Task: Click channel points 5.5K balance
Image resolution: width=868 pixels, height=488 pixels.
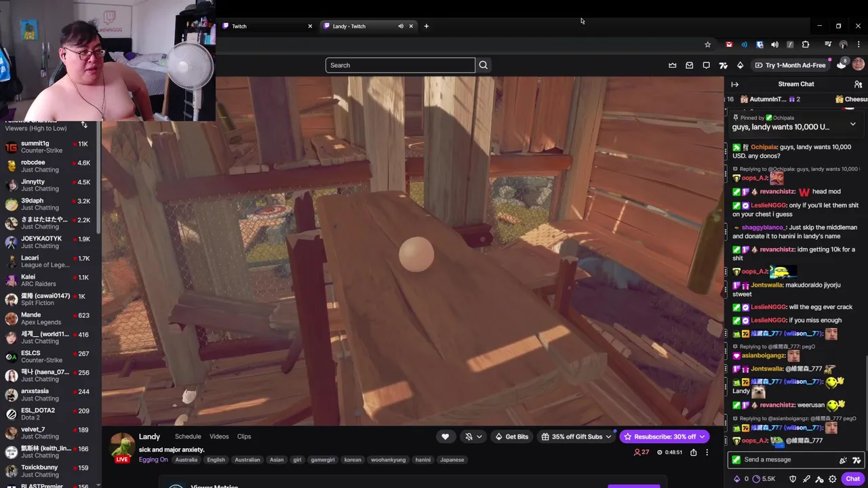Action: pyautogui.click(x=764, y=479)
